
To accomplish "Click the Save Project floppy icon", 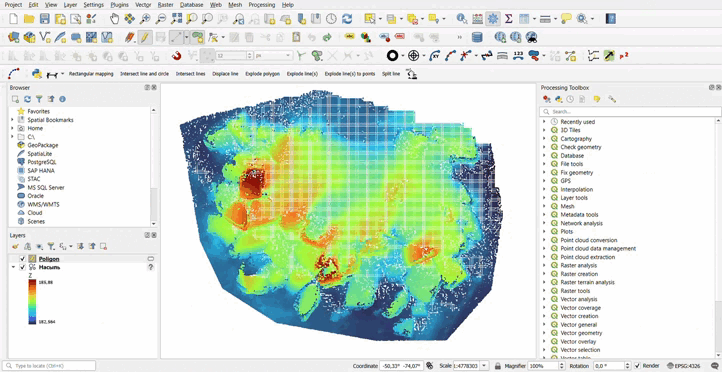I will click(x=45, y=19).
